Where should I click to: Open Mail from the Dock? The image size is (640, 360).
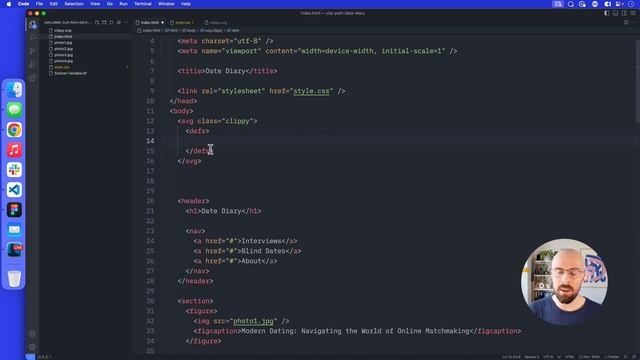point(14,229)
